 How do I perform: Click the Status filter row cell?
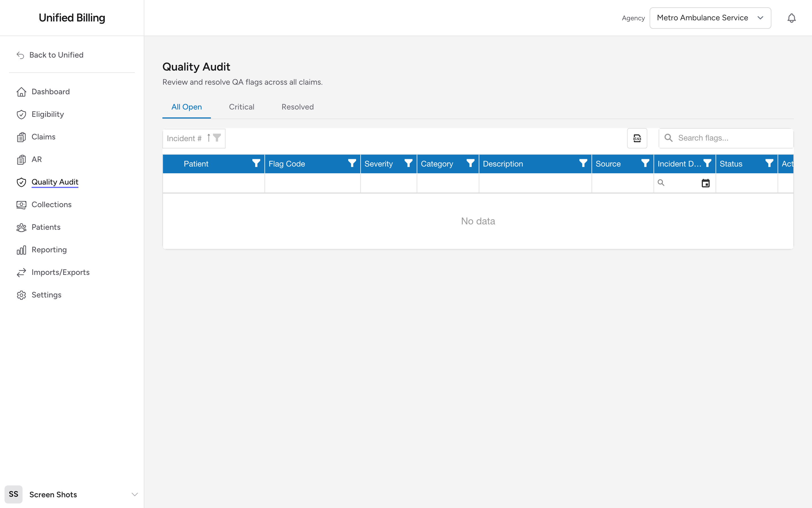[x=747, y=183]
